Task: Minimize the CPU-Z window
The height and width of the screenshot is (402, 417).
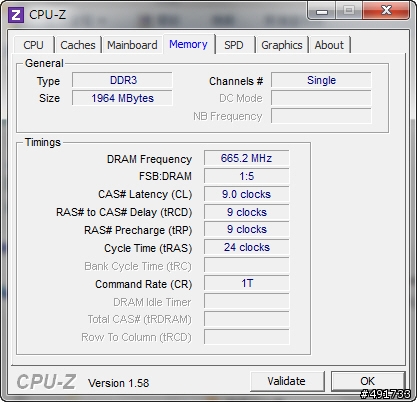Action: click(x=322, y=11)
